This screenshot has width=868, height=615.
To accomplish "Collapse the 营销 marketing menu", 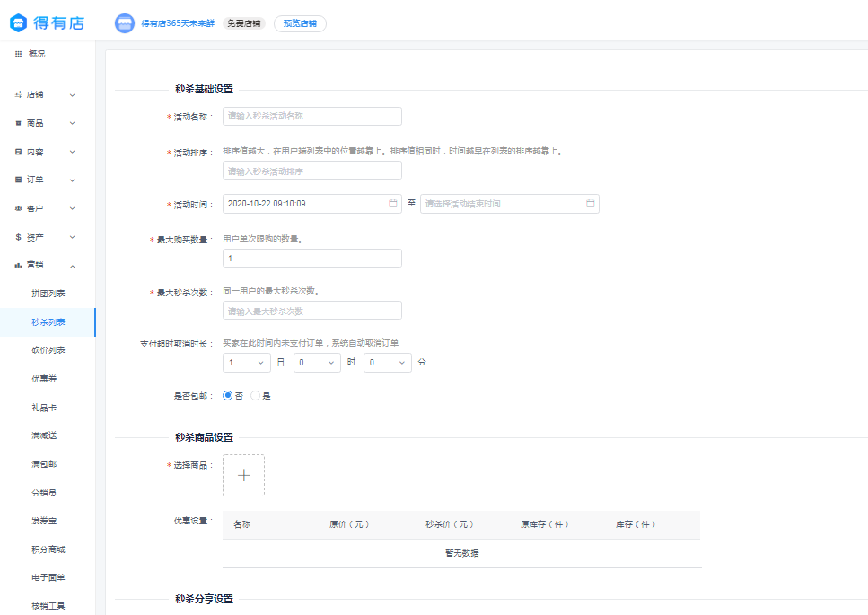I will click(x=73, y=266).
